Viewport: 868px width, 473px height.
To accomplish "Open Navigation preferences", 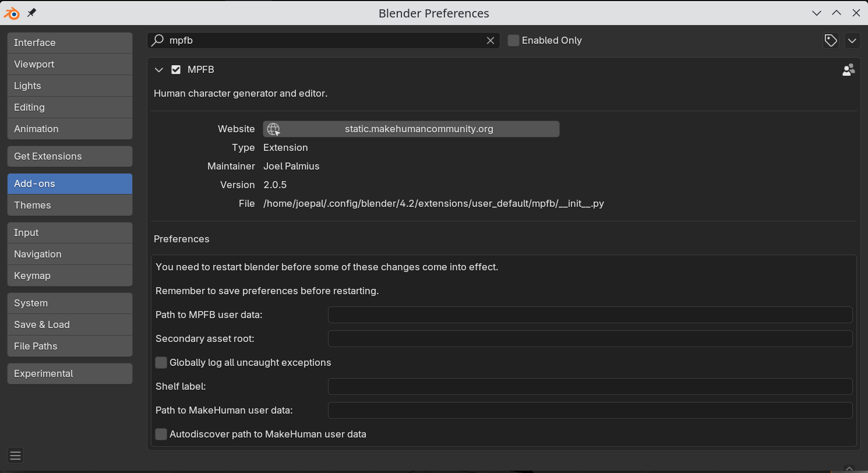I will (70, 254).
